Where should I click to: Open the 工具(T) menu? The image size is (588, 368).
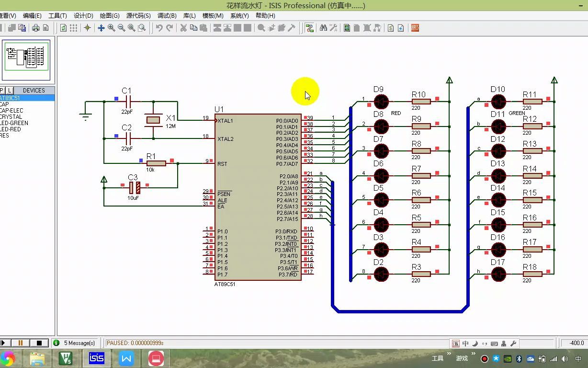(57, 16)
